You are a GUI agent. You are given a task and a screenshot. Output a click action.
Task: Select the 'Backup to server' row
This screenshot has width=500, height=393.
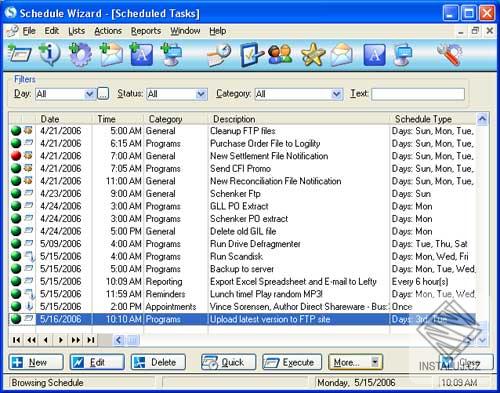242,269
